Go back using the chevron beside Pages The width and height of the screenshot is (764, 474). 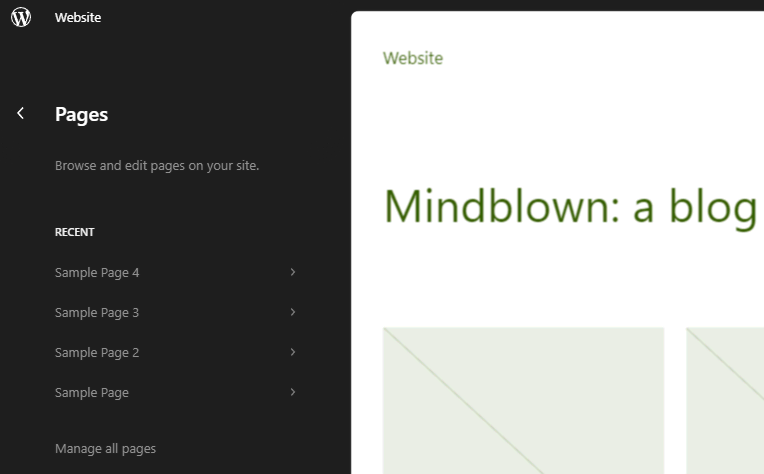[x=20, y=114]
